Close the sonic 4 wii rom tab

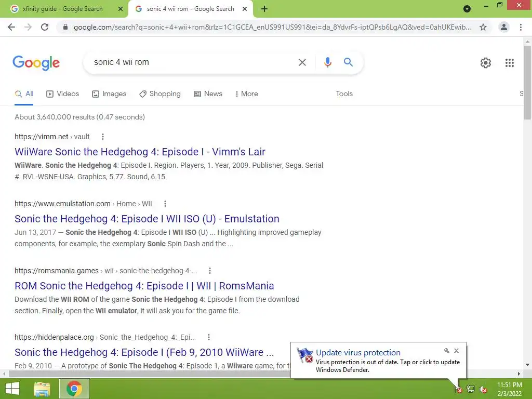pyautogui.click(x=244, y=9)
